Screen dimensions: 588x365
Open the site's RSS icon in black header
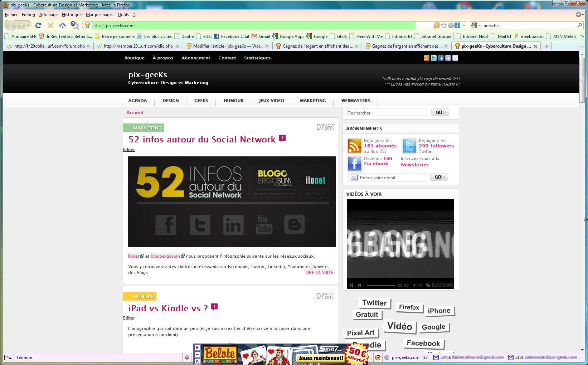pyautogui.click(x=426, y=58)
